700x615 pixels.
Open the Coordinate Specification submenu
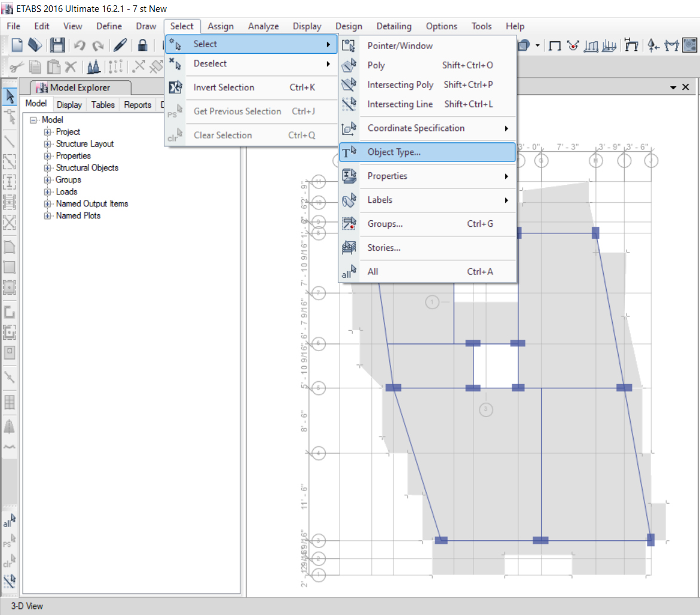pos(416,128)
